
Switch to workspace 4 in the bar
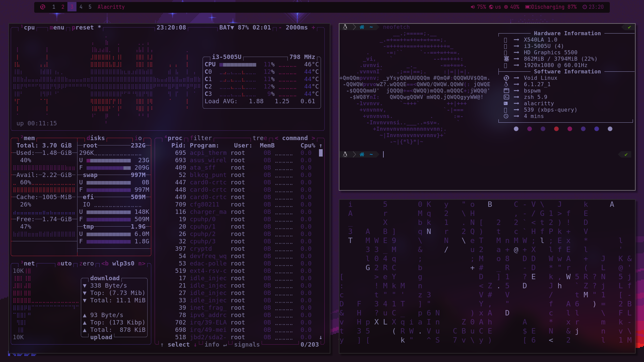click(81, 7)
